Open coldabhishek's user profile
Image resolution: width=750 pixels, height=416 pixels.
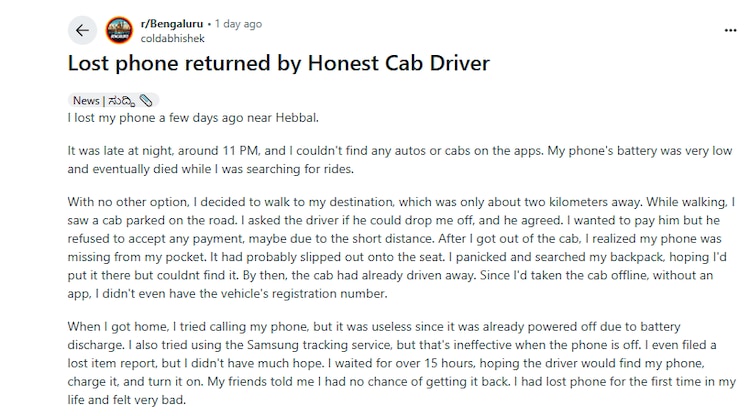point(174,39)
